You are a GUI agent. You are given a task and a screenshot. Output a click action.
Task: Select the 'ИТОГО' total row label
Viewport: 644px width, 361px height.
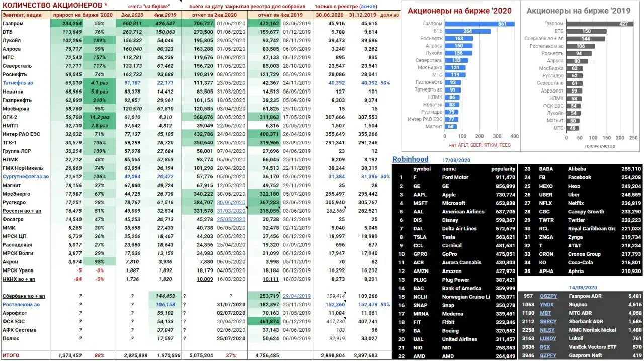pyautogui.click(x=11, y=356)
